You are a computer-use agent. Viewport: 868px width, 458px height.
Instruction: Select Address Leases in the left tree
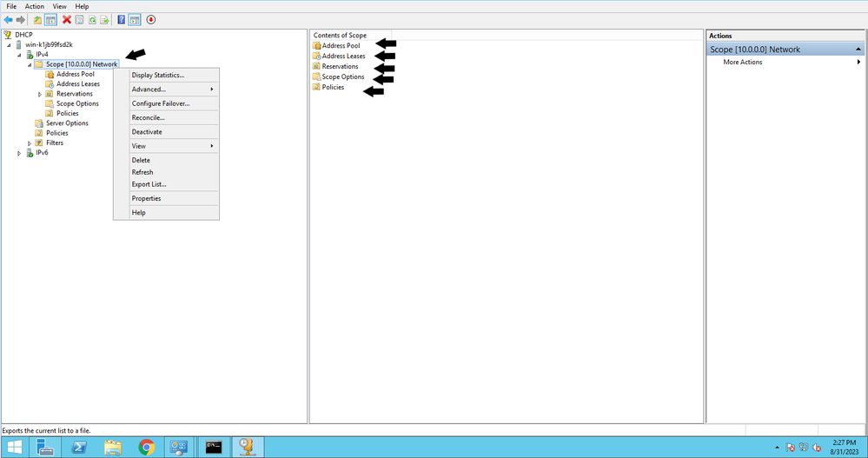click(x=77, y=84)
